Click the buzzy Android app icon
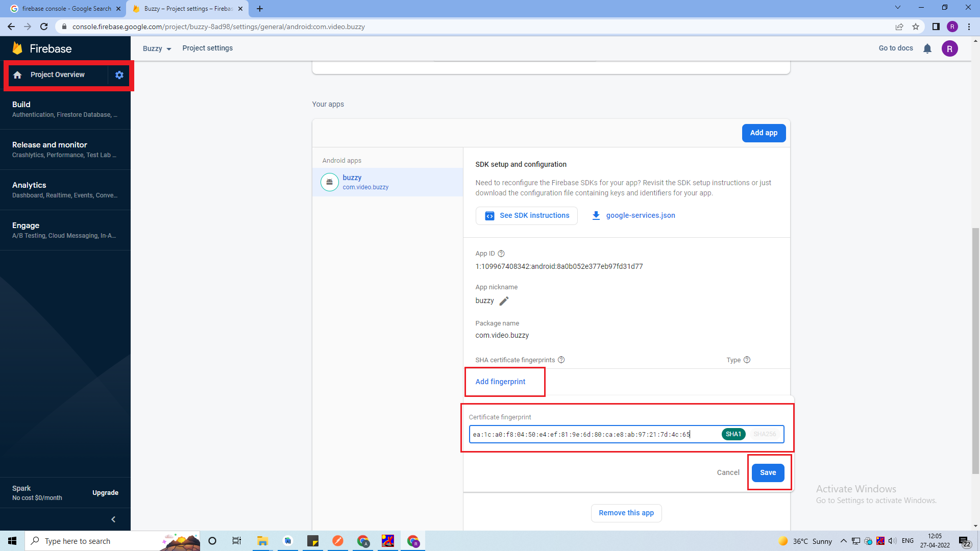The width and height of the screenshot is (980, 551). (x=330, y=182)
